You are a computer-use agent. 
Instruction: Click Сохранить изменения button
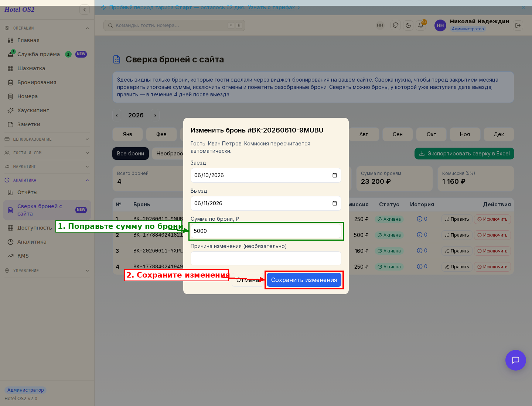click(304, 280)
